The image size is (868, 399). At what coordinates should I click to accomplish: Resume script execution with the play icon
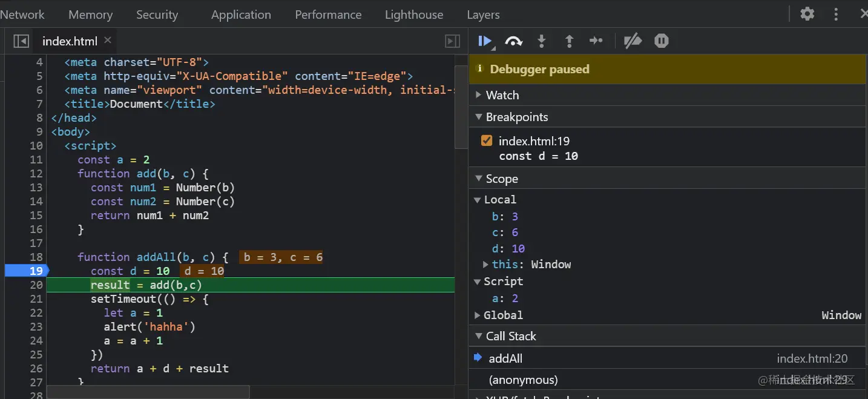pyautogui.click(x=484, y=41)
